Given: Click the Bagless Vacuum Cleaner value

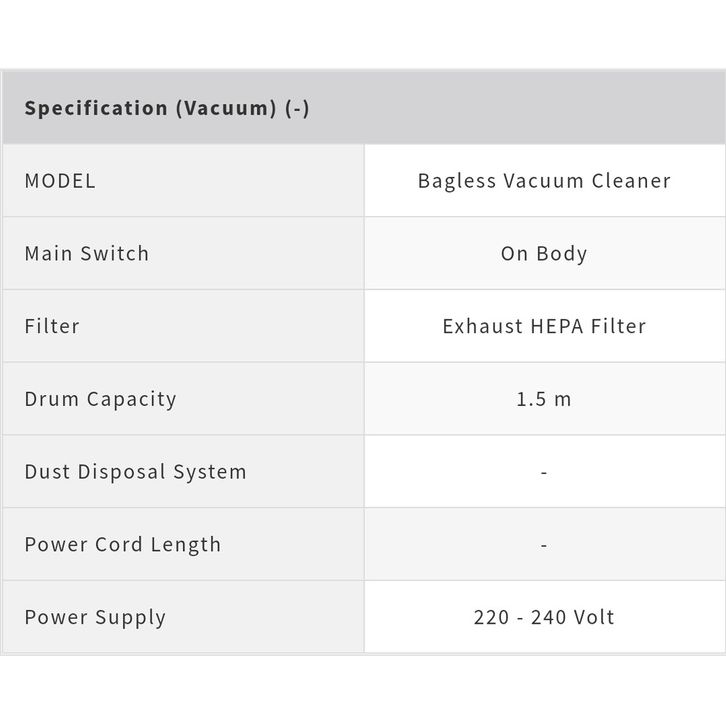Looking at the screenshot, I should [544, 181].
